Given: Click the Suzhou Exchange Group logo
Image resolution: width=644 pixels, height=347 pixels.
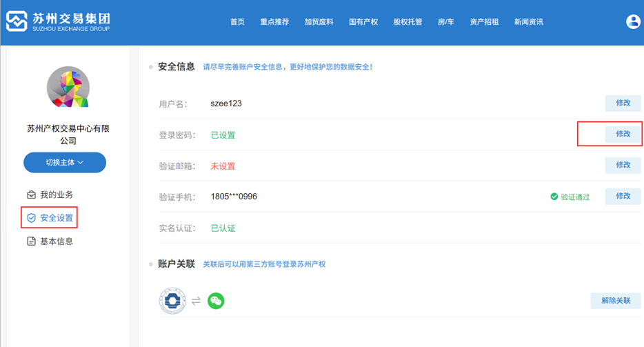Looking at the screenshot, I should coord(58,21).
